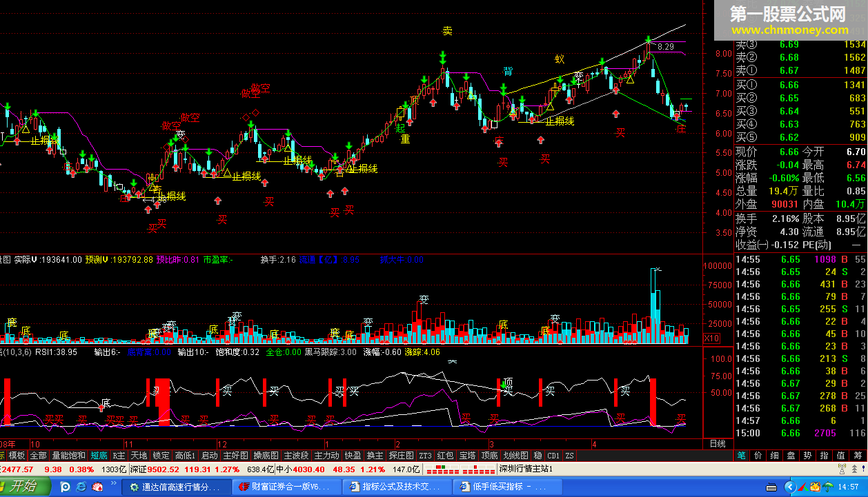Click the double up-arrow status bar icon

pos(854,469)
